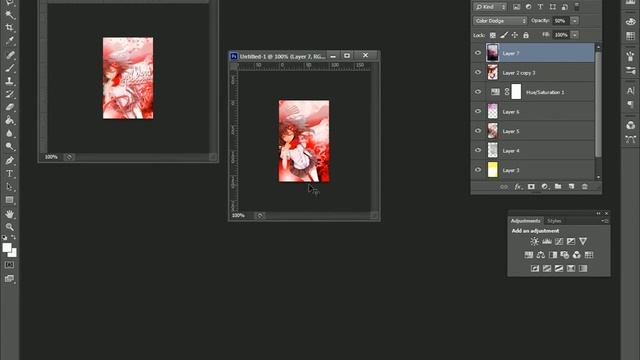640x360 pixels.
Task: Toggle lock position
Action: click(515, 35)
